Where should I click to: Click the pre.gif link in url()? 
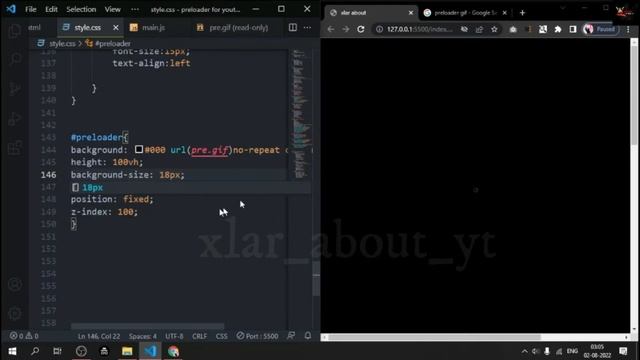209,150
